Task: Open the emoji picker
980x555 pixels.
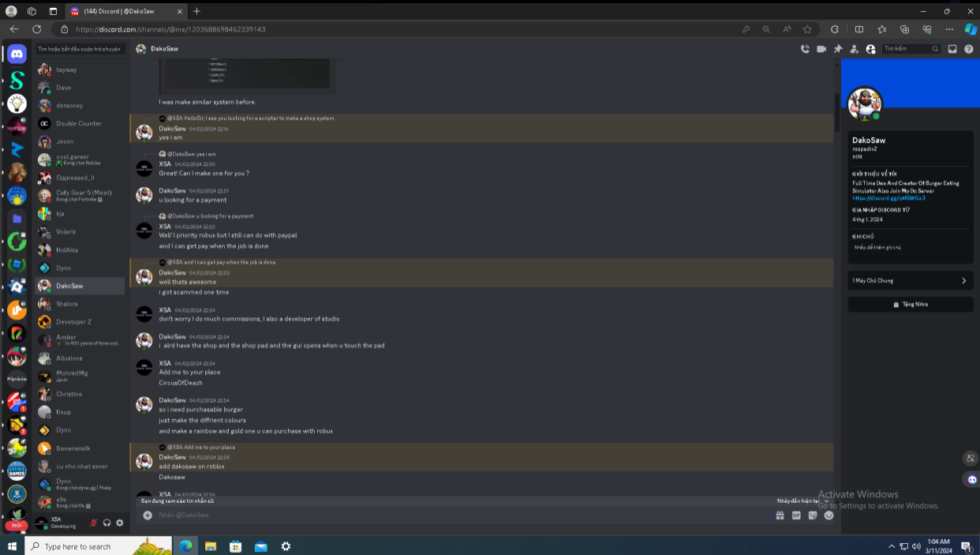Action: pos(829,516)
